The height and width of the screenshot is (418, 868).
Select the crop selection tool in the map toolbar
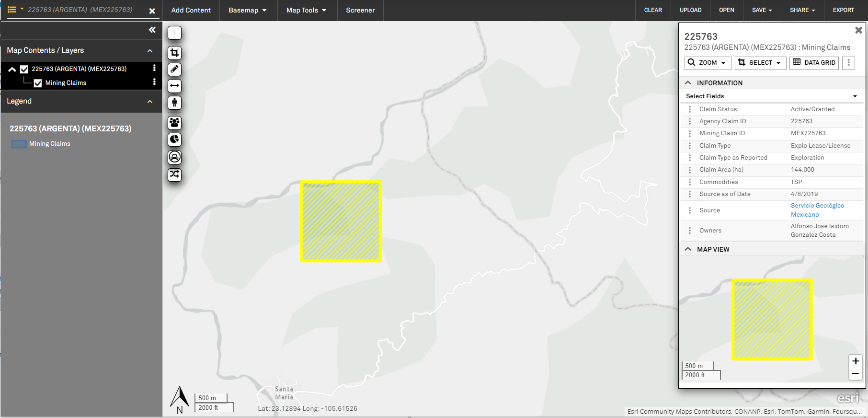click(x=175, y=53)
